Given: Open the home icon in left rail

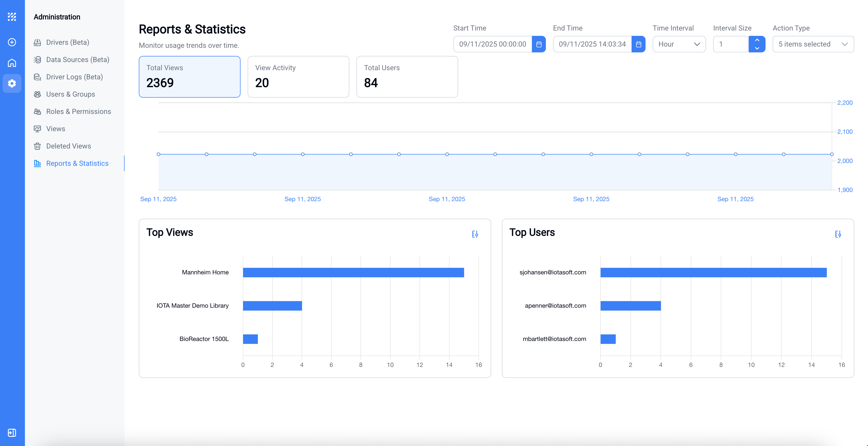Looking at the screenshot, I should coord(12,63).
